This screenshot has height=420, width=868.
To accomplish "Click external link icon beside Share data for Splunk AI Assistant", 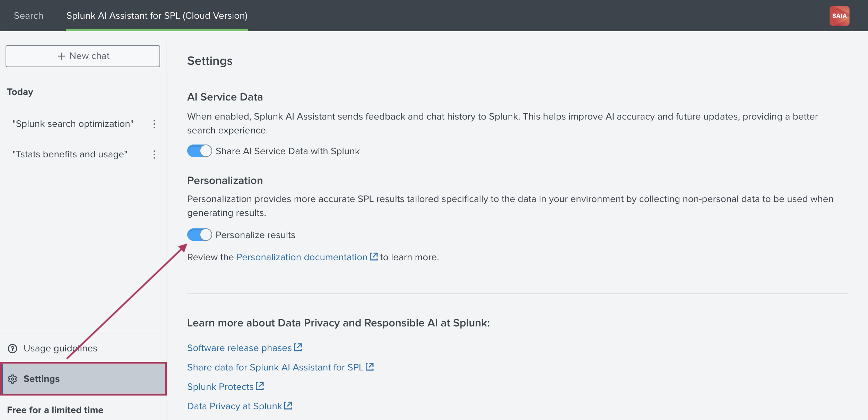I will coord(370,367).
